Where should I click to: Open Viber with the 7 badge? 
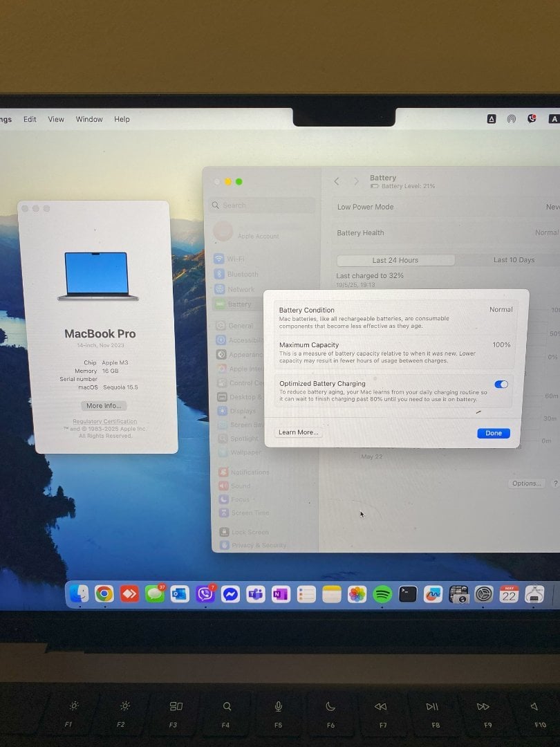[205, 593]
